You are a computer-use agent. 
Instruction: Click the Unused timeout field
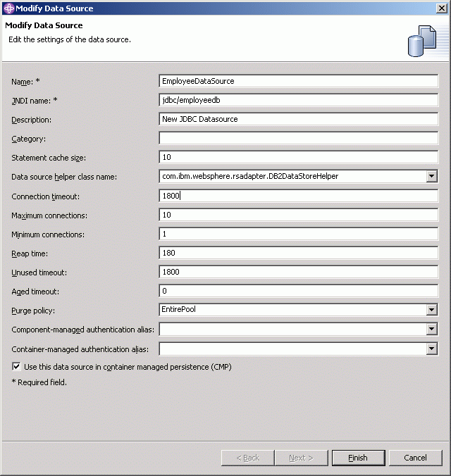click(x=299, y=272)
